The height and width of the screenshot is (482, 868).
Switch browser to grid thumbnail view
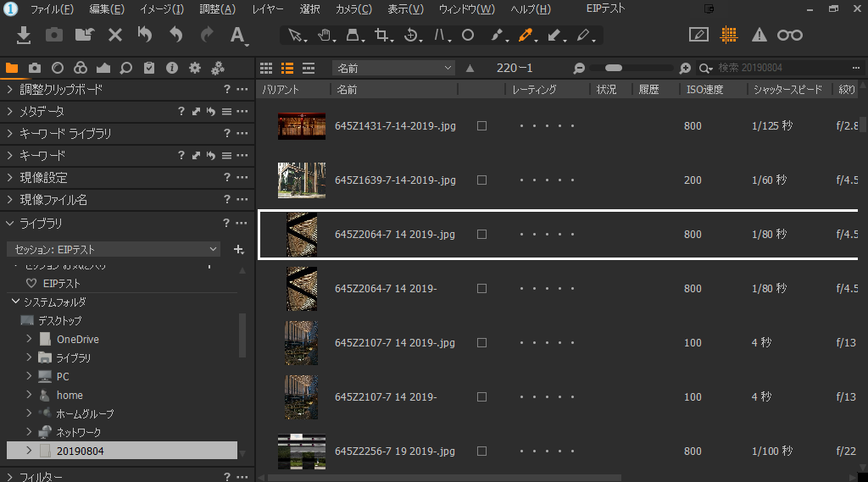point(266,68)
